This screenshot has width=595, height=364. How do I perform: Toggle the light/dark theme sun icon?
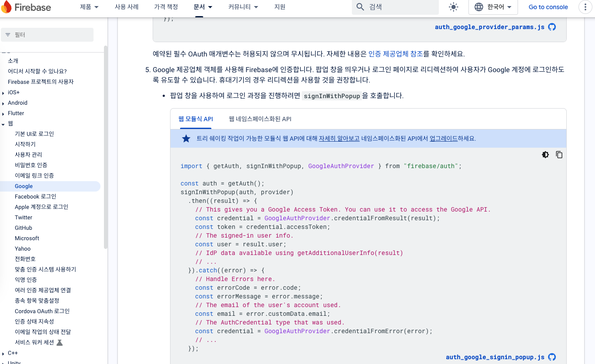[454, 7]
